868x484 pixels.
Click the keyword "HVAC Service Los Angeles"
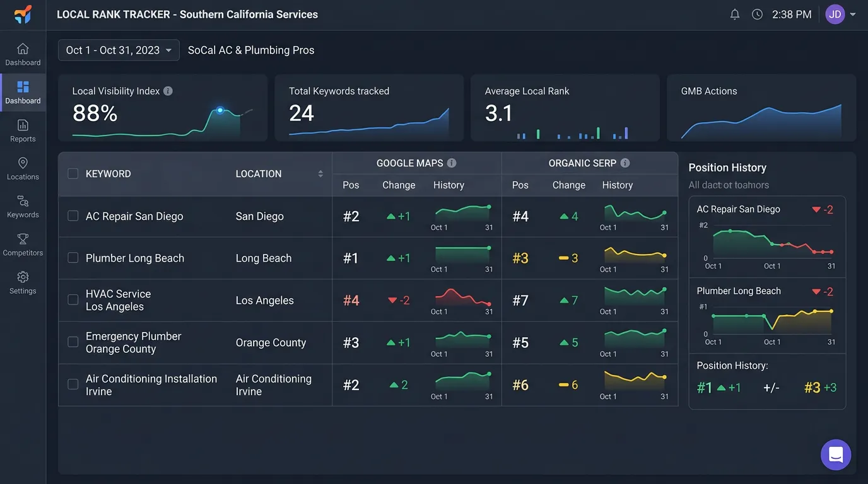pyautogui.click(x=119, y=301)
